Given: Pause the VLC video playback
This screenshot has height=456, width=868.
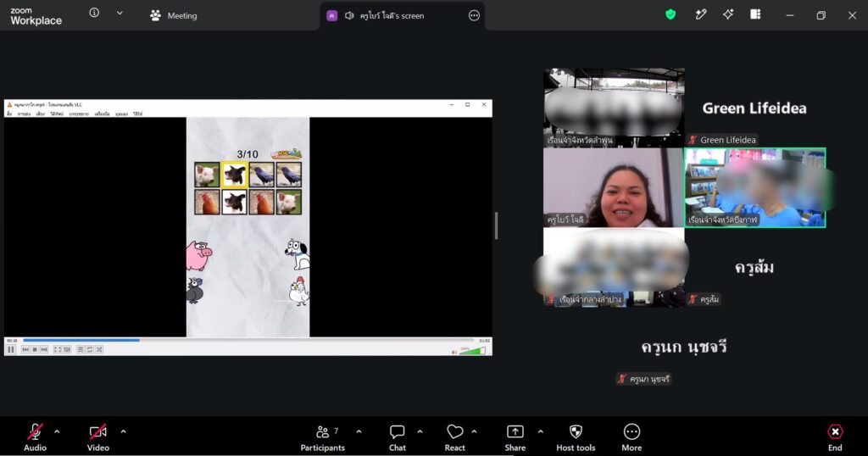Looking at the screenshot, I should pos(11,349).
